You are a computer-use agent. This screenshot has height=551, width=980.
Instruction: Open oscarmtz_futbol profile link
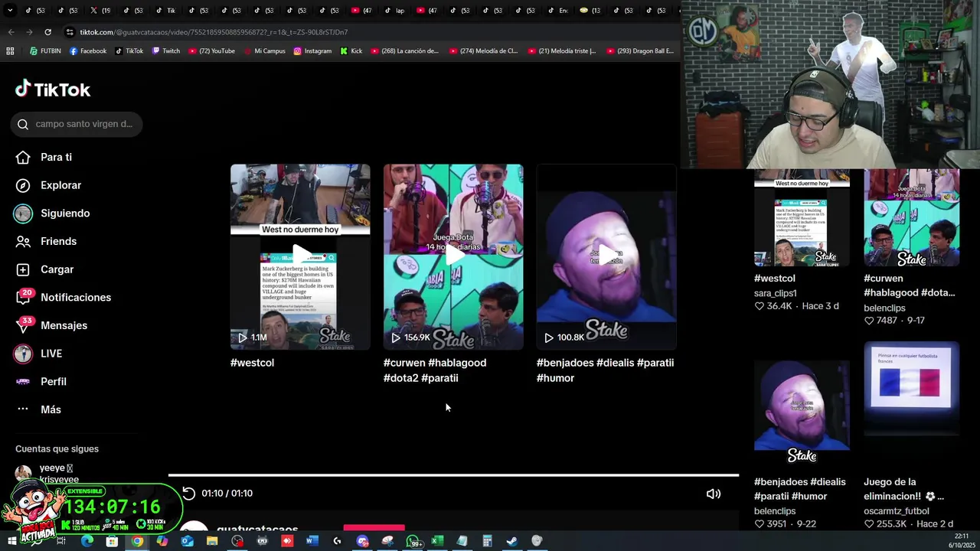897,511
